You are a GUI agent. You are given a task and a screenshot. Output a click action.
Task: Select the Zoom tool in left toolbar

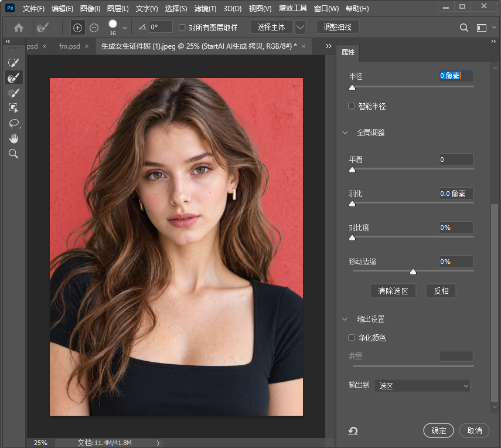point(13,154)
